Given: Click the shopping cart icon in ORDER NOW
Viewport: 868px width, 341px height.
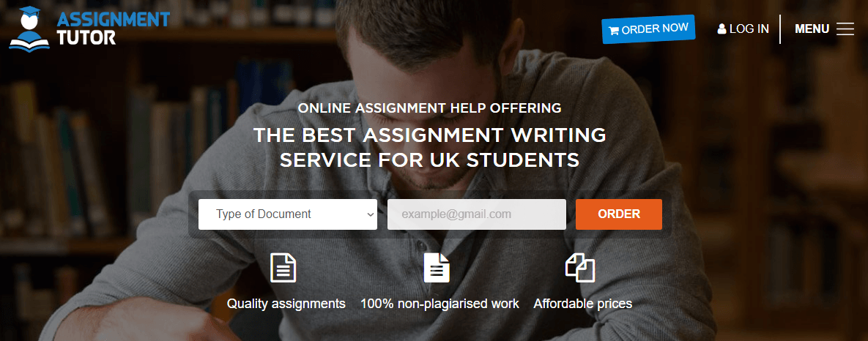Looking at the screenshot, I should (613, 31).
